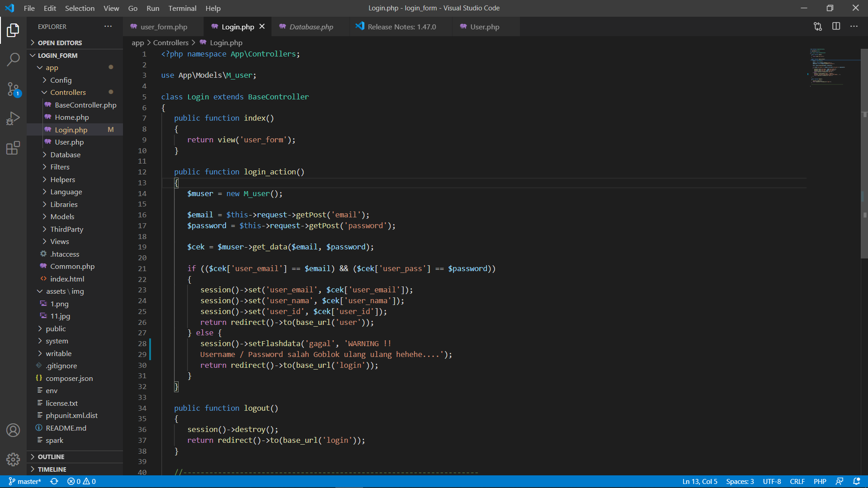Image resolution: width=868 pixels, height=488 pixels.
Task: Open Home.php file in explorer
Action: (x=75, y=117)
